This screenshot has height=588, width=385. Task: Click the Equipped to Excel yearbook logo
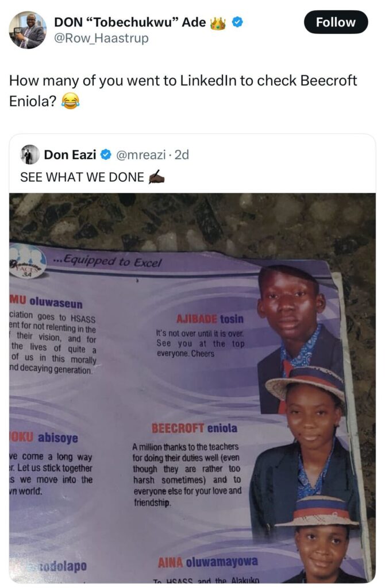pyautogui.click(x=27, y=261)
